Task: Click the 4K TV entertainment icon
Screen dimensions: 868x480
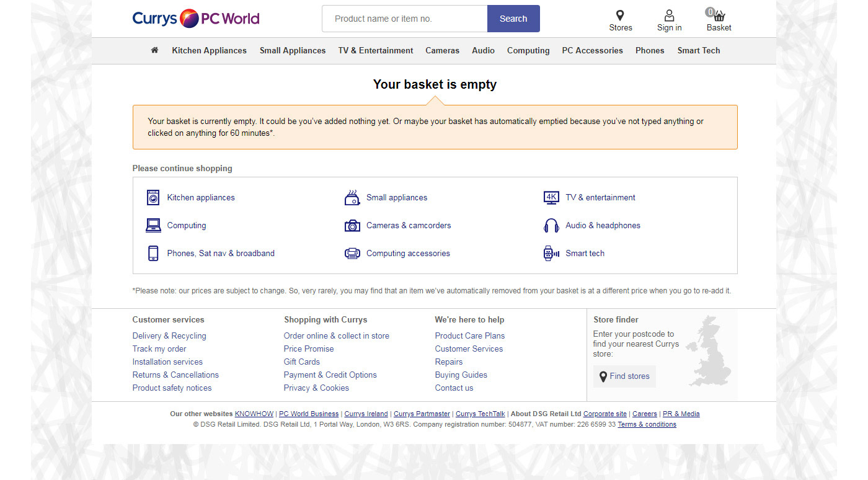Action: coord(551,197)
